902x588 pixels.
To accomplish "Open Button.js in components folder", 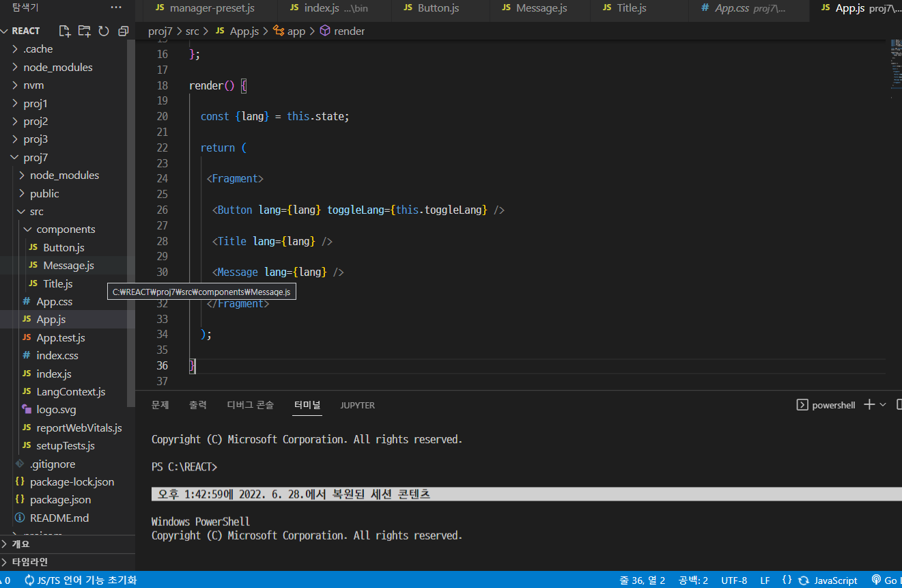I will 64,247.
